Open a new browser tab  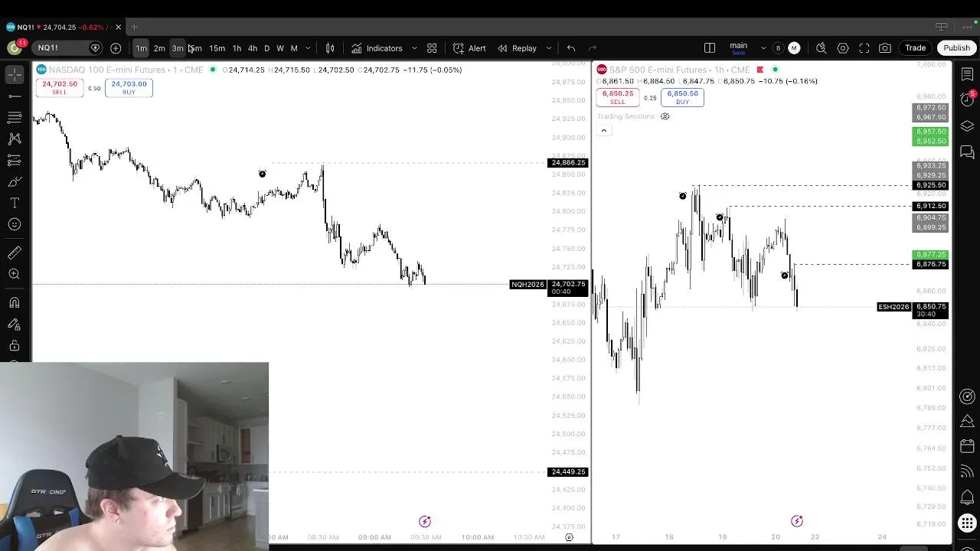point(134,28)
